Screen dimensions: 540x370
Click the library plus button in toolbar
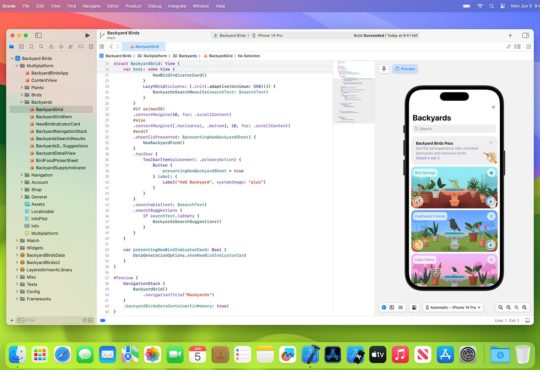(510, 35)
